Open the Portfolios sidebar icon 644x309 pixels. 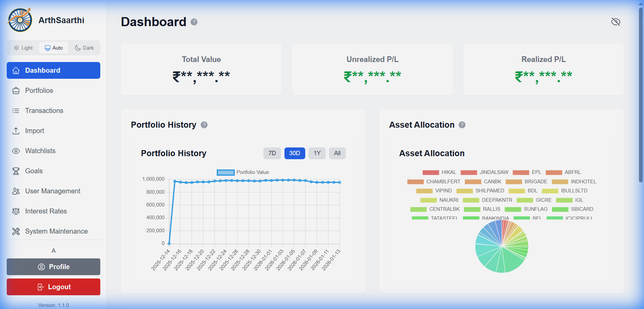pos(16,90)
